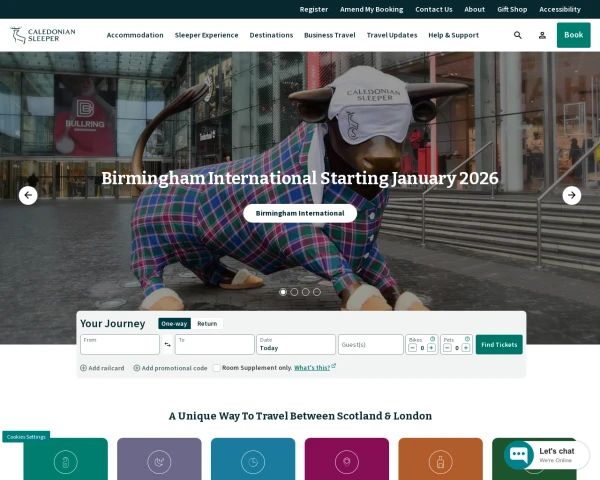This screenshot has height=480, width=600.
Task: Select the fourth carousel dot
Action: pos(317,292)
